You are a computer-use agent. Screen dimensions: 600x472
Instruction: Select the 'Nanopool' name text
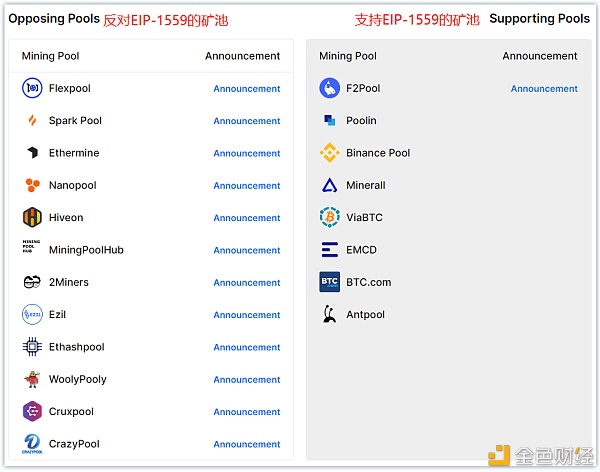pos(73,185)
